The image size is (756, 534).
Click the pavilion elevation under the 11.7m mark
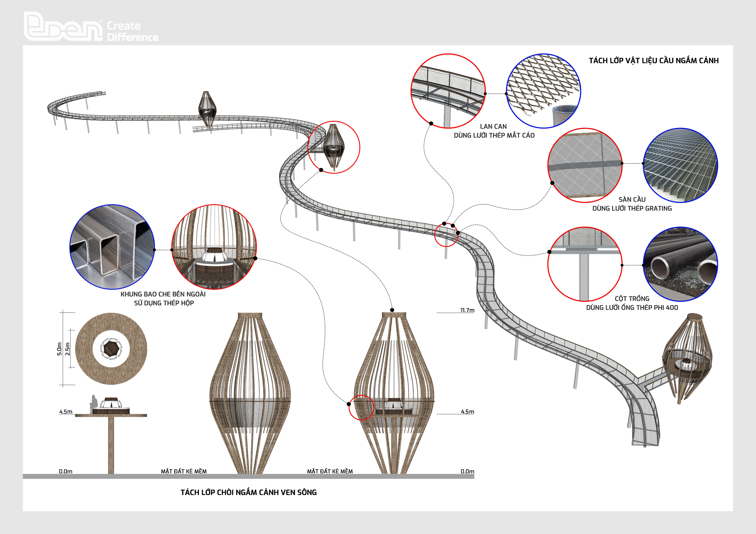(x=394, y=393)
